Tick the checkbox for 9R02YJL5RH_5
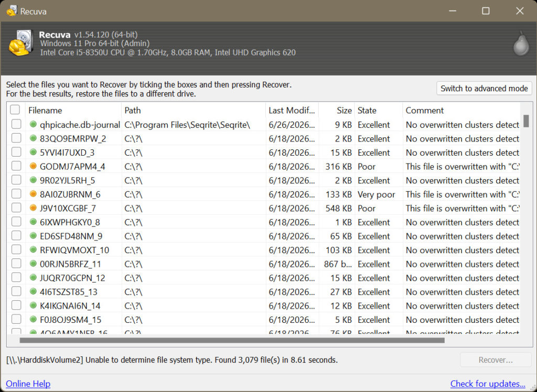 coord(16,180)
